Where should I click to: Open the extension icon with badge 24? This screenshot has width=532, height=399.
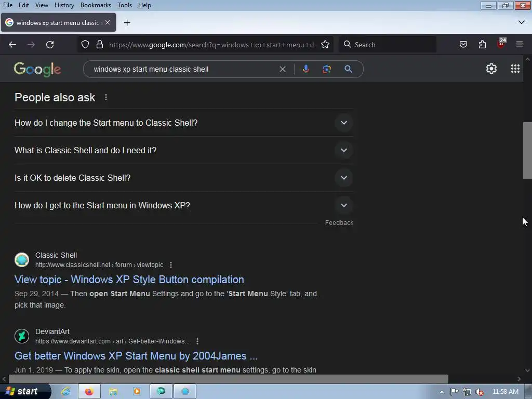(501, 44)
